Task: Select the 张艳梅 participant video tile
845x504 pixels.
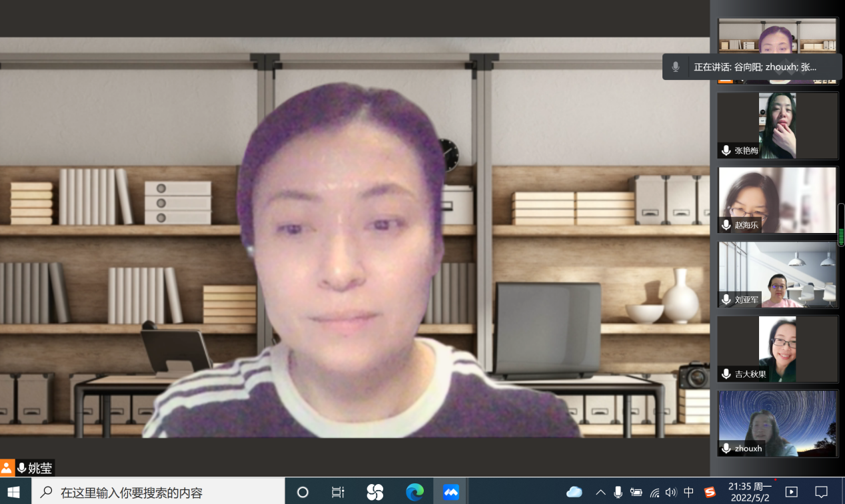Action: (778, 125)
